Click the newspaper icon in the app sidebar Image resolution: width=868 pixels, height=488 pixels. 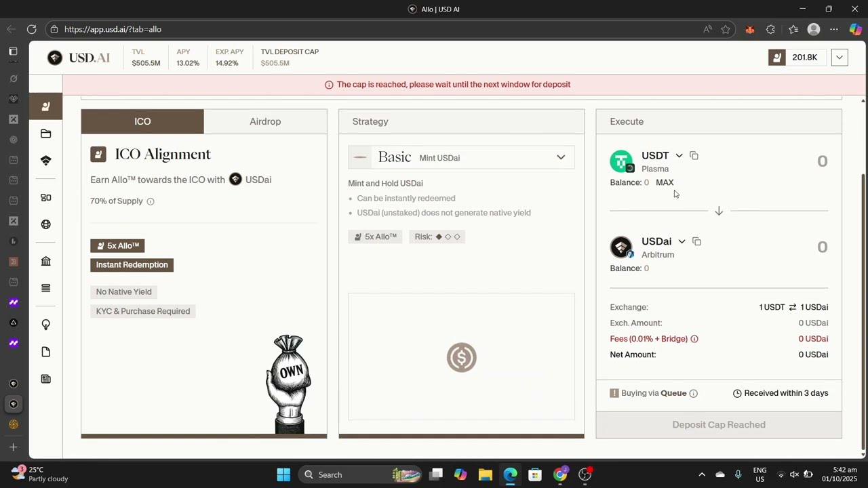coord(46,379)
